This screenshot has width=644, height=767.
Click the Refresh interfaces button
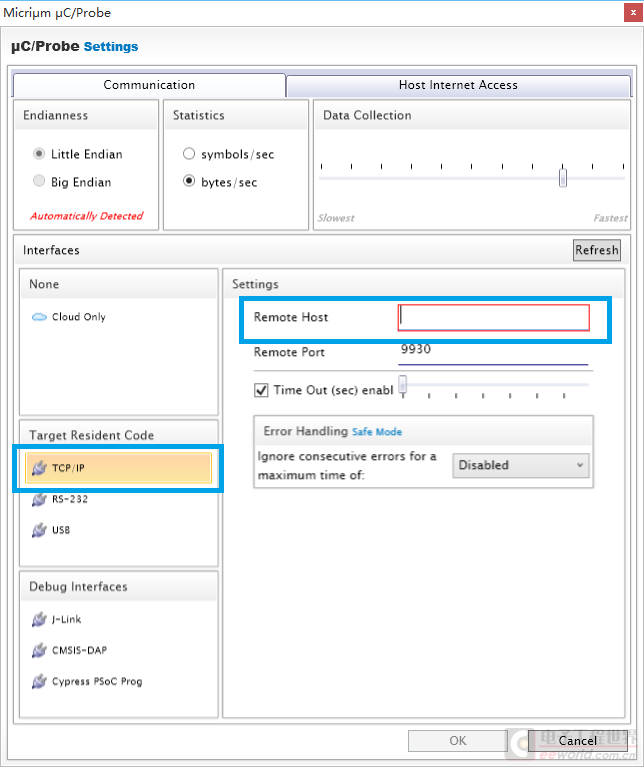click(x=597, y=250)
